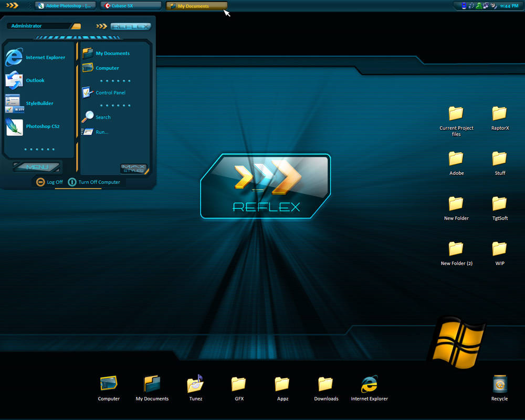Open New Folder (2) on the desktop
Viewport: 525px width, 420px height.
coord(456,254)
